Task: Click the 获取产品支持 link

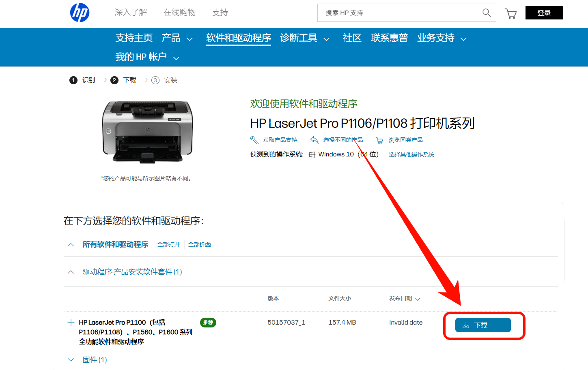Action: 280,140
